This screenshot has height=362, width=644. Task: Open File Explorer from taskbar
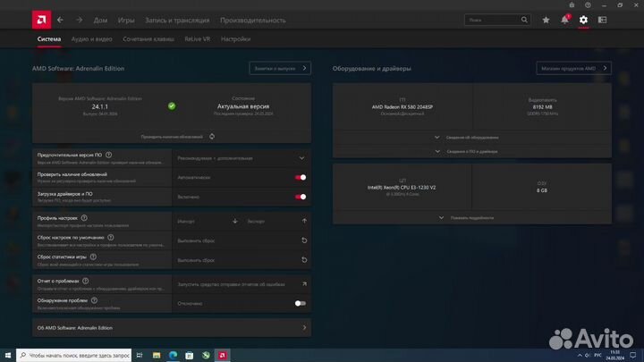point(157,355)
